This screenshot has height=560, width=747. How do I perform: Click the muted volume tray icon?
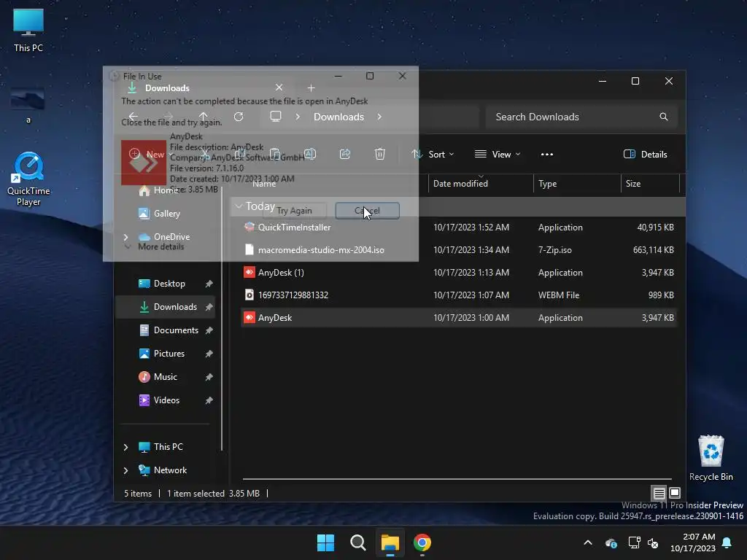tap(653, 542)
